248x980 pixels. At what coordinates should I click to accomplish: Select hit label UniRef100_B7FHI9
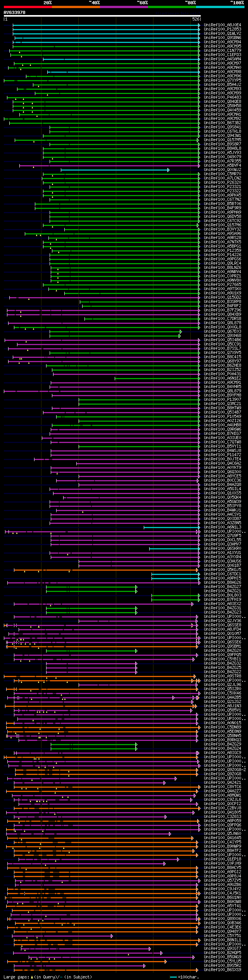(222, 600)
